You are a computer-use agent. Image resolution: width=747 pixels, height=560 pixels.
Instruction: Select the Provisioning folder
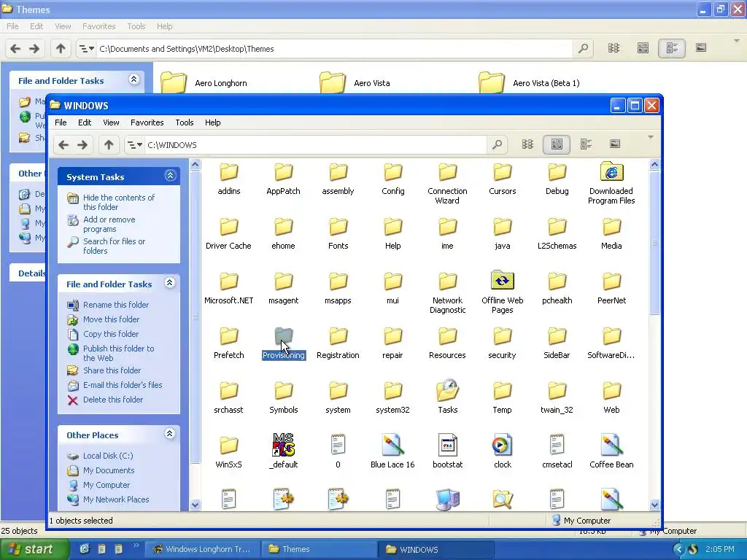coord(284,342)
